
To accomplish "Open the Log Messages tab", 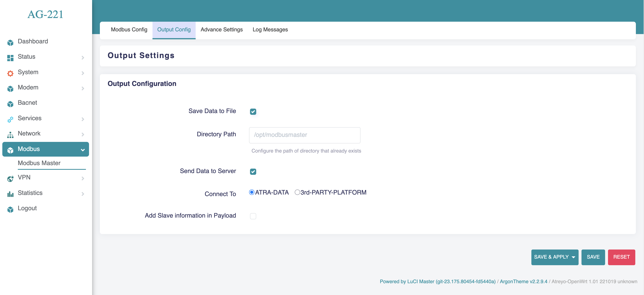I will click(x=270, y=29).
